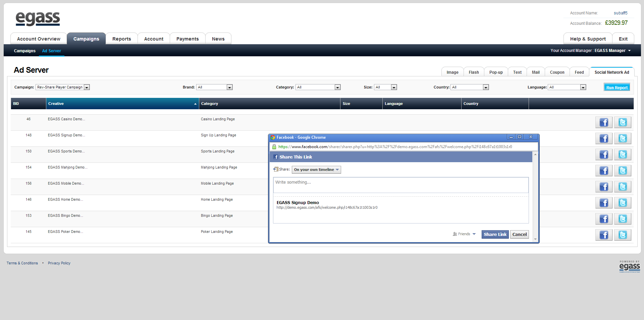The width and height of the screenshot is (644, 320).
Task: Open the 'On your own timeline' share dropdown
Action: point(316,170)
